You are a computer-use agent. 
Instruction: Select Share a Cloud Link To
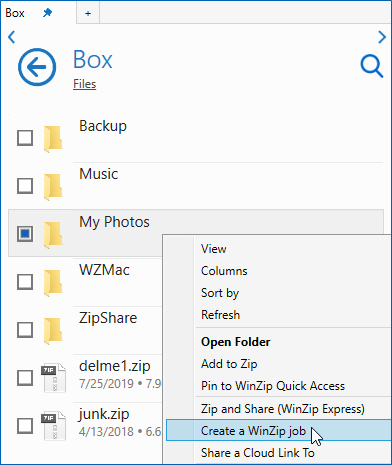click(278, 453)
